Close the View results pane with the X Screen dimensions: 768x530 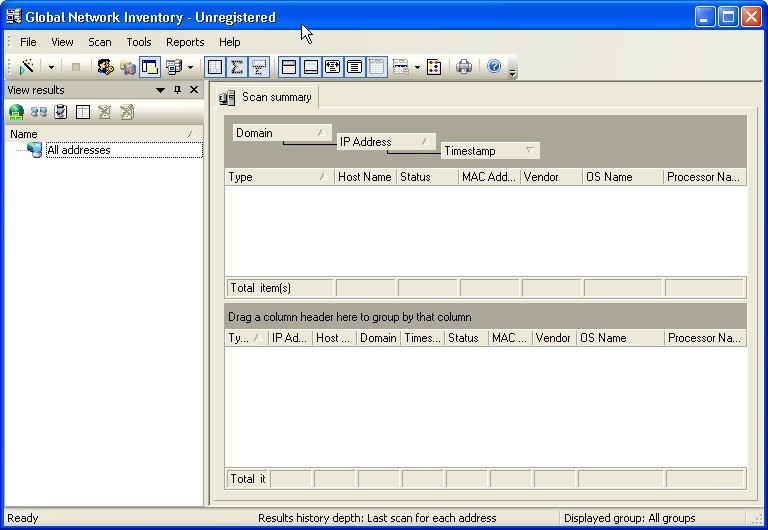[x=194, y=89]
